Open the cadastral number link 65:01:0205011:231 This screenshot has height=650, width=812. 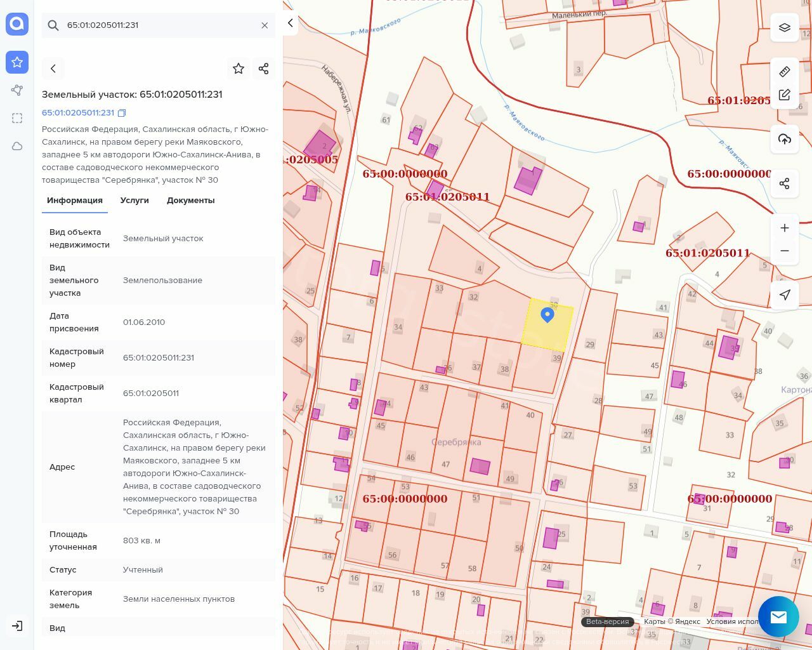coord(78,113)
